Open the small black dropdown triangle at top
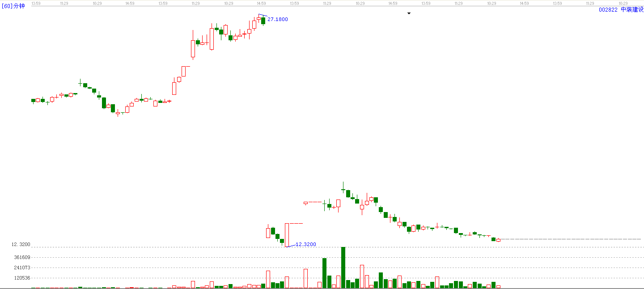The width and height of the screenshot is (644, 289). [409, 13]
